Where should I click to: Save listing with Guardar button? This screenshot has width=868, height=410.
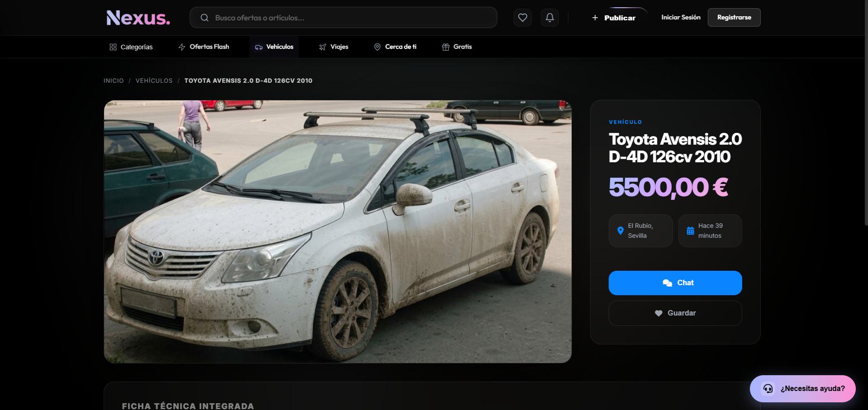(675, 313)
